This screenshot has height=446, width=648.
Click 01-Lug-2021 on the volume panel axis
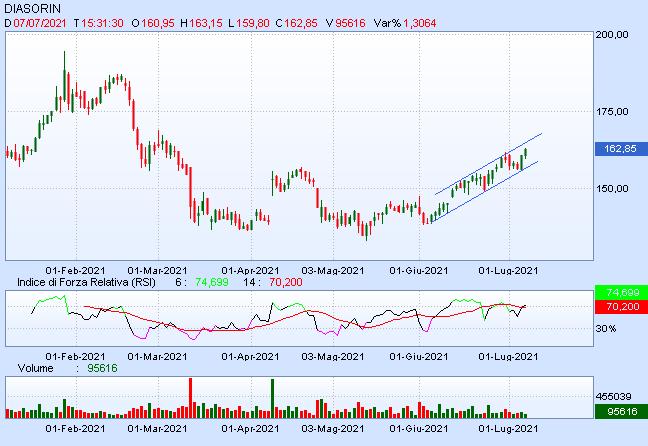tap(508, 429)
